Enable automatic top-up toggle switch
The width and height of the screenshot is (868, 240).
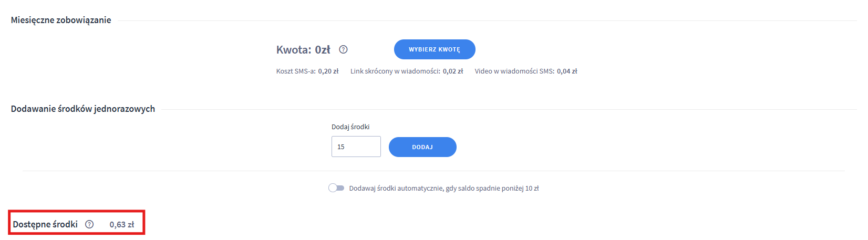336,188
